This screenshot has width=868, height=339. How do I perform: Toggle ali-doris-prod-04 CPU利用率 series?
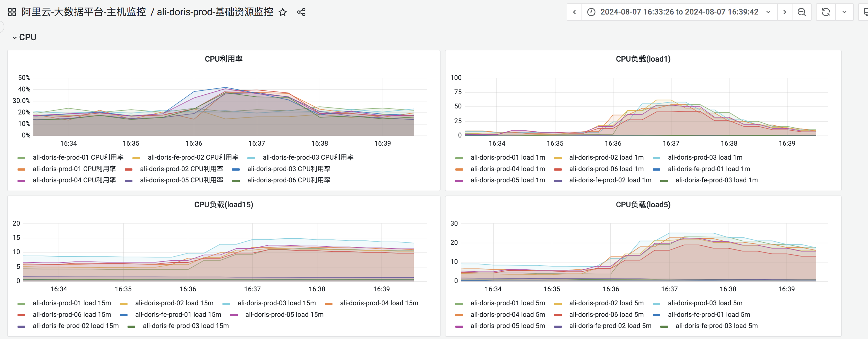(74, 180)
